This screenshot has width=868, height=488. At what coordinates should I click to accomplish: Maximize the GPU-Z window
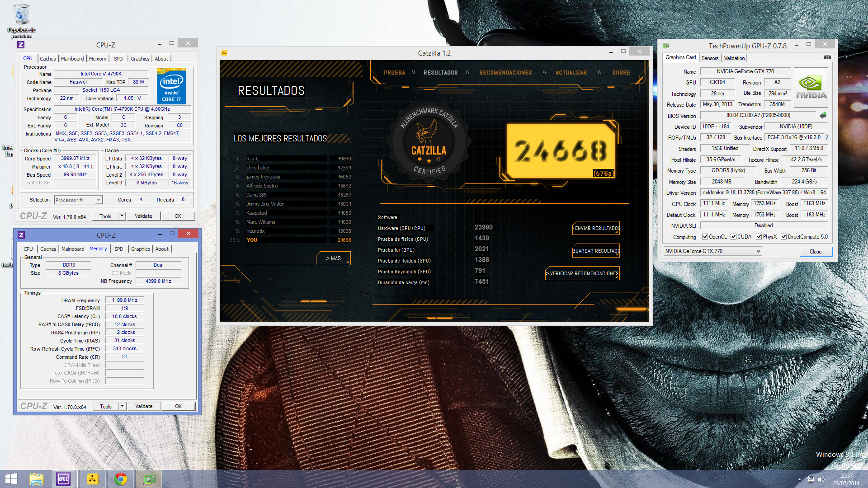[809, 44]
